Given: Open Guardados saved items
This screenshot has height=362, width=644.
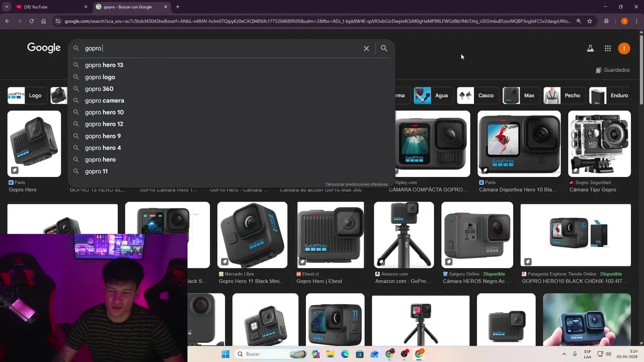Looking at the screenshot, I should coord(612,70).
